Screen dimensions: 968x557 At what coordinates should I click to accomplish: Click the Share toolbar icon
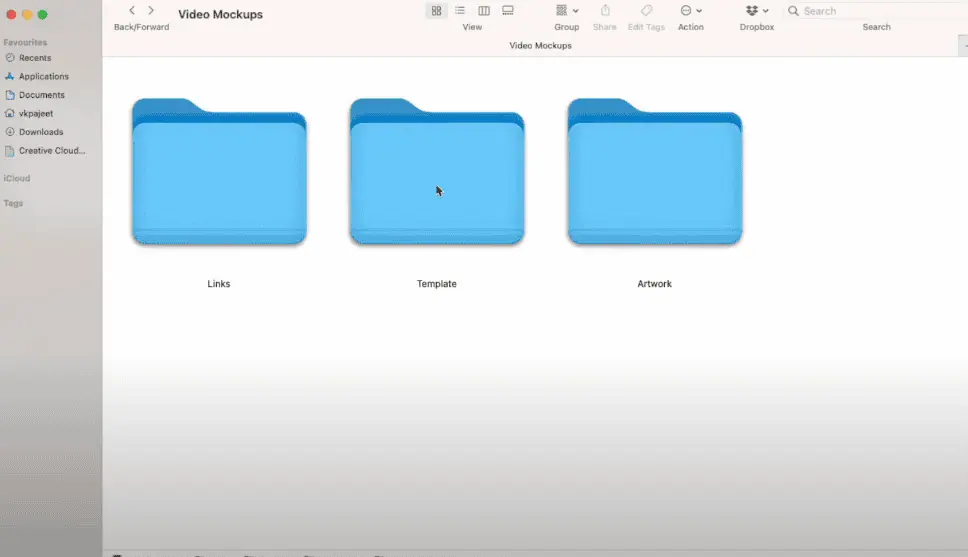(x=605, y=11)
